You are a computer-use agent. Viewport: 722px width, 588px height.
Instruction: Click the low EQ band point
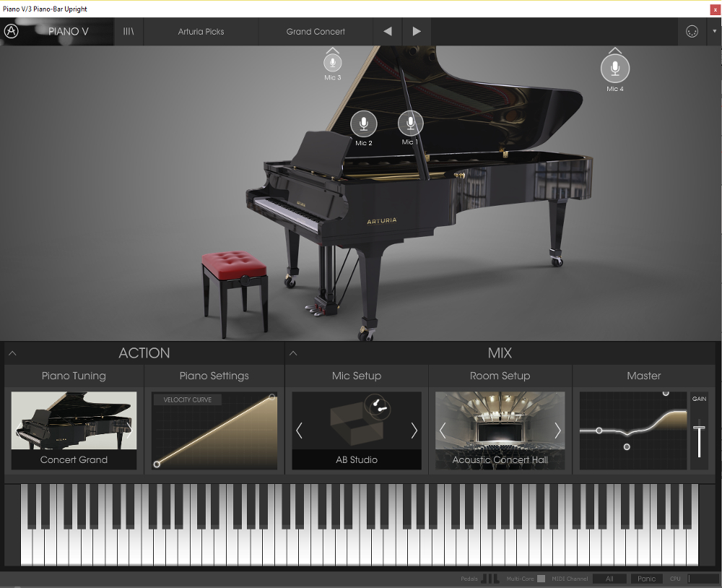(x=599, y=431)
